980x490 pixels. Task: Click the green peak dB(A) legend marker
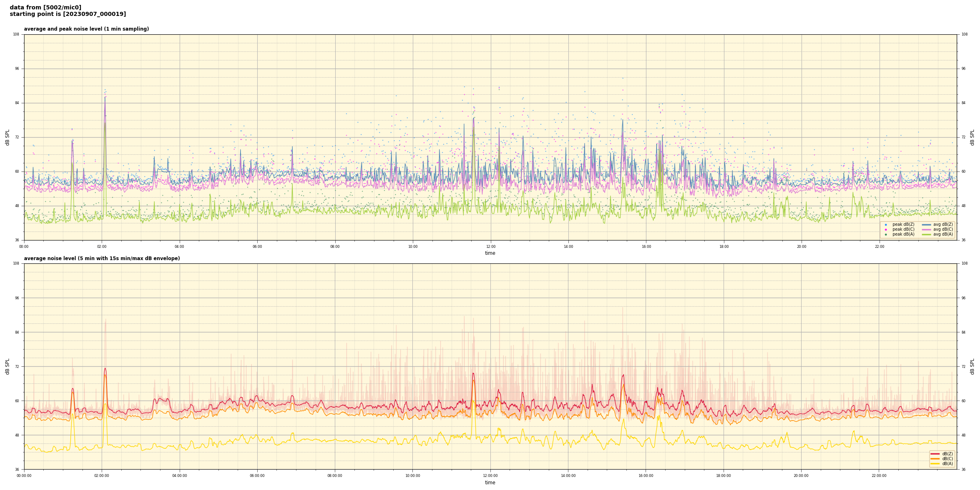[886, 234]
